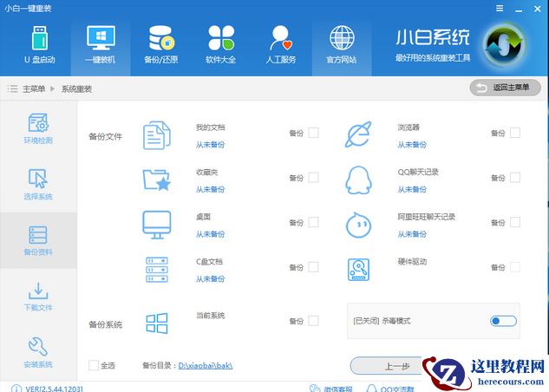Viewport: 549px width, 392px height.
Task: Check 备份 box for QQ聊天记录
Action: (515, 178)
